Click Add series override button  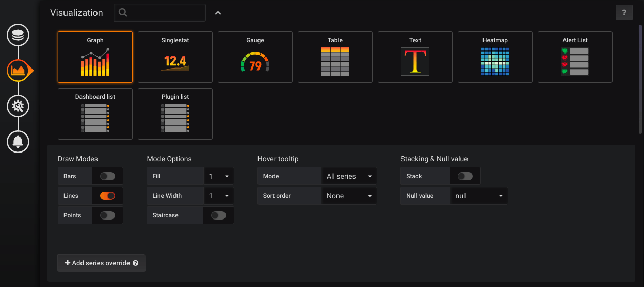[x=101, y=263]
